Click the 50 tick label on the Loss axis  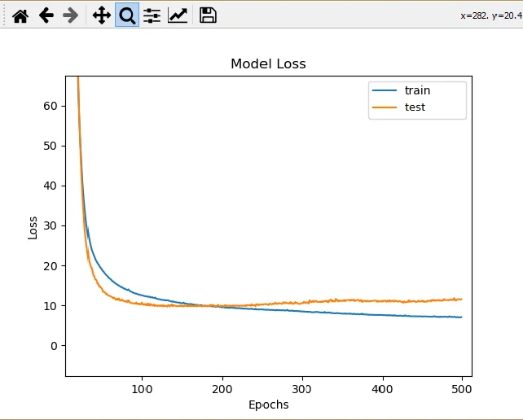(51, 146)
